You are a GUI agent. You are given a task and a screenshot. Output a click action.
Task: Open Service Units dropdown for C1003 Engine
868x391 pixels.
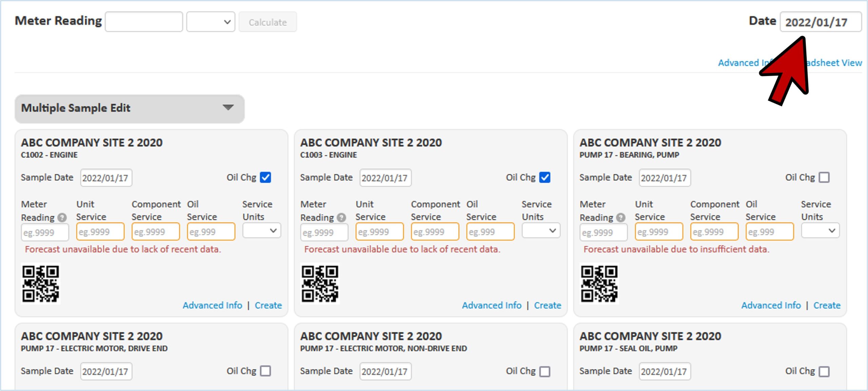coord(541,231)
